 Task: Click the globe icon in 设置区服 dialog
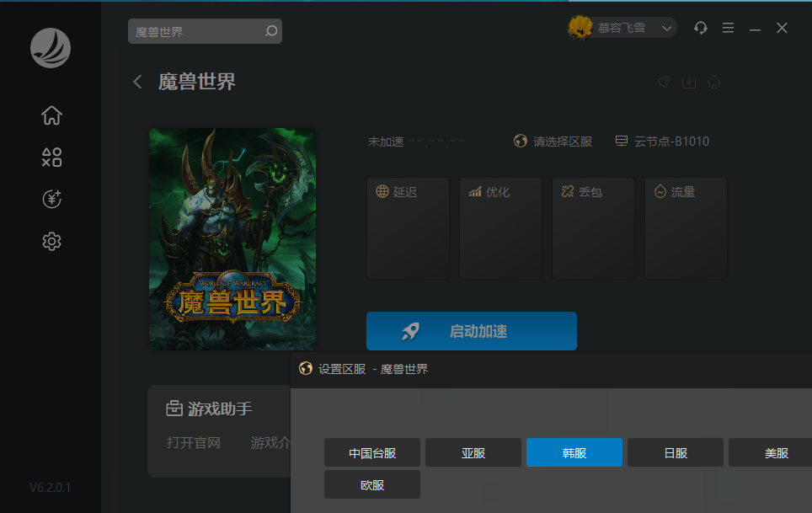306,369
